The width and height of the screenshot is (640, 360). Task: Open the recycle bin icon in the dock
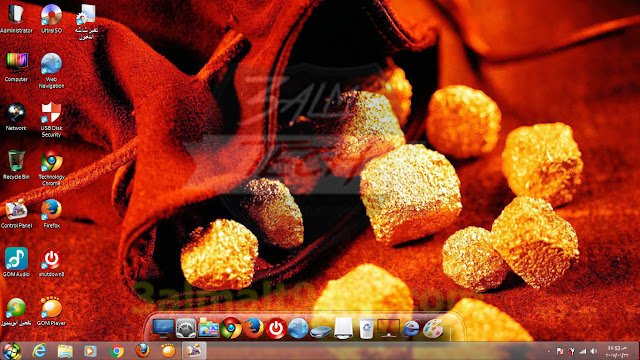pos(366,329)
